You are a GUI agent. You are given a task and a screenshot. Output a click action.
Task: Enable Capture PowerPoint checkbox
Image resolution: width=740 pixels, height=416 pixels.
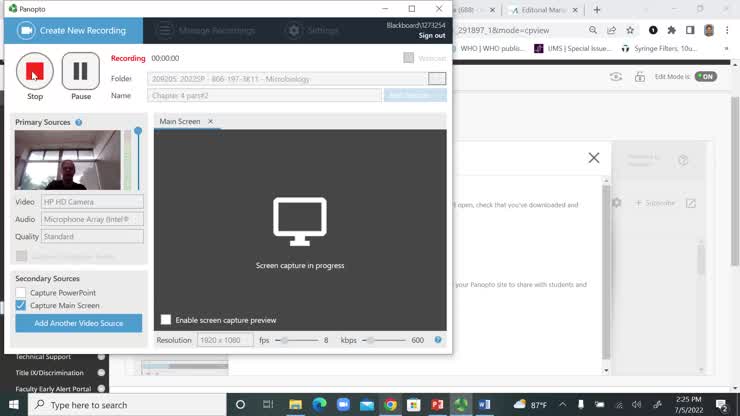click(x=21, y=293)
